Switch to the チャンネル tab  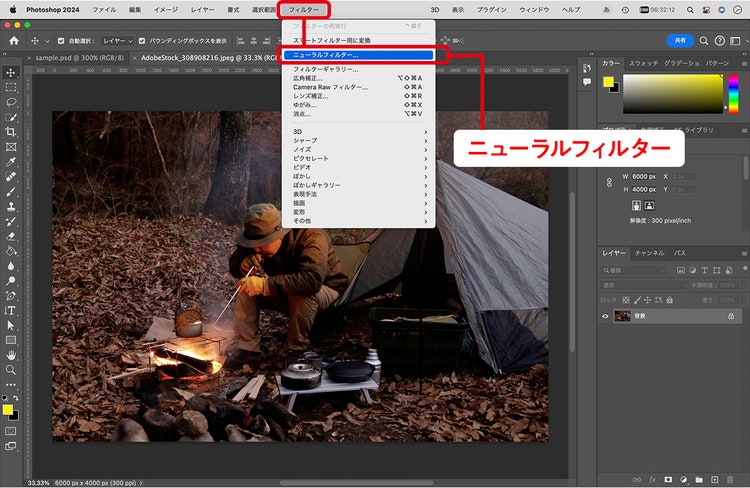(649, 253)
